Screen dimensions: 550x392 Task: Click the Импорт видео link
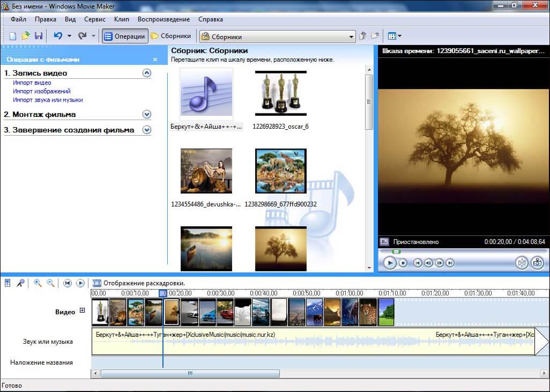[x=32, y=83]
